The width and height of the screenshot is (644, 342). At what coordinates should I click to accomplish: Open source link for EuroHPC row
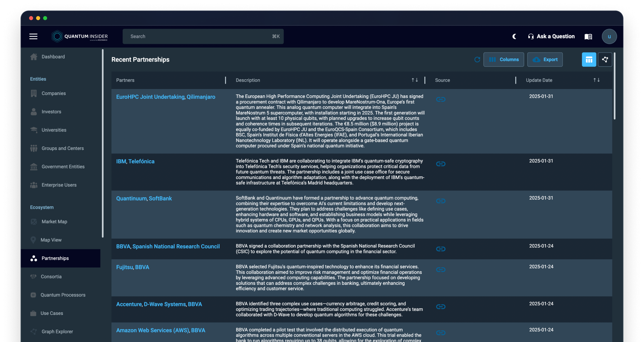pyautogui.click(x=441, y=99)
